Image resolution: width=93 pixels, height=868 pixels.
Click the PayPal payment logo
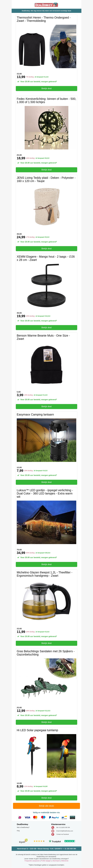(x=54, y=817)
